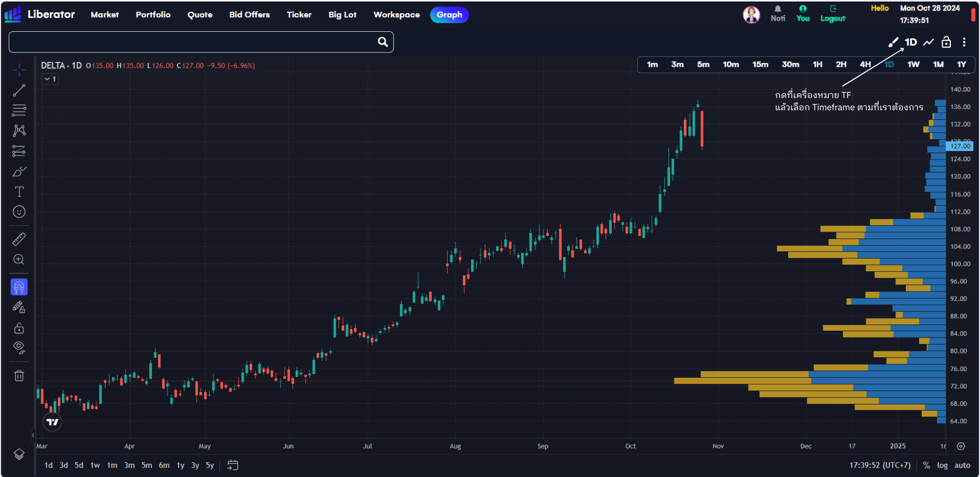Open the 1D timeframe selector
Screen dimensions: 980x477
911,42
